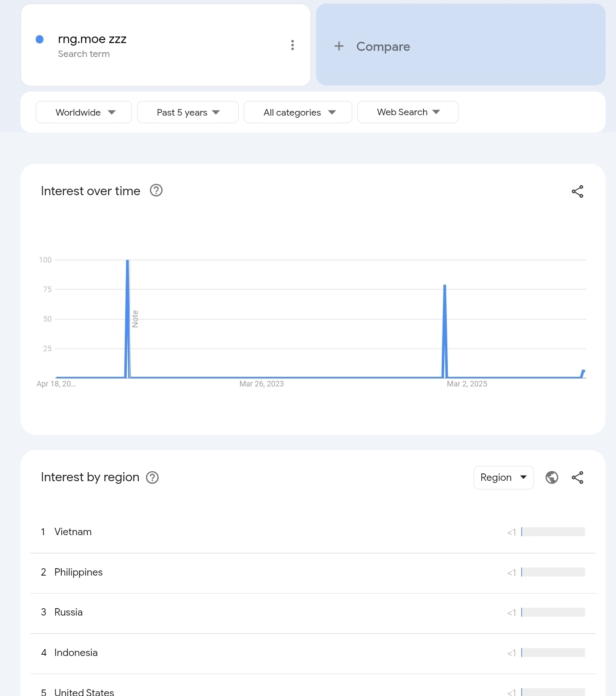The image size is (616, 696).
Task: Open the Past 5 years time dropdown
Action: click(188, 112)
